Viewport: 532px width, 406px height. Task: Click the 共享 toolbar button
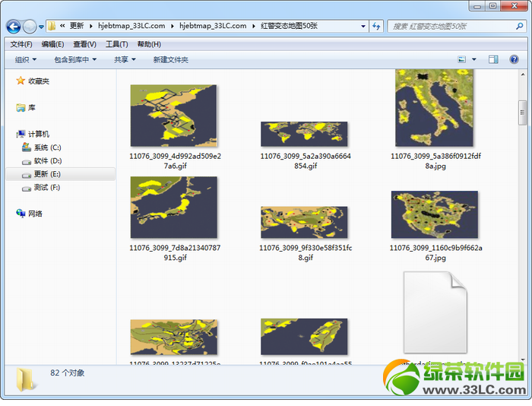[125, 60]
